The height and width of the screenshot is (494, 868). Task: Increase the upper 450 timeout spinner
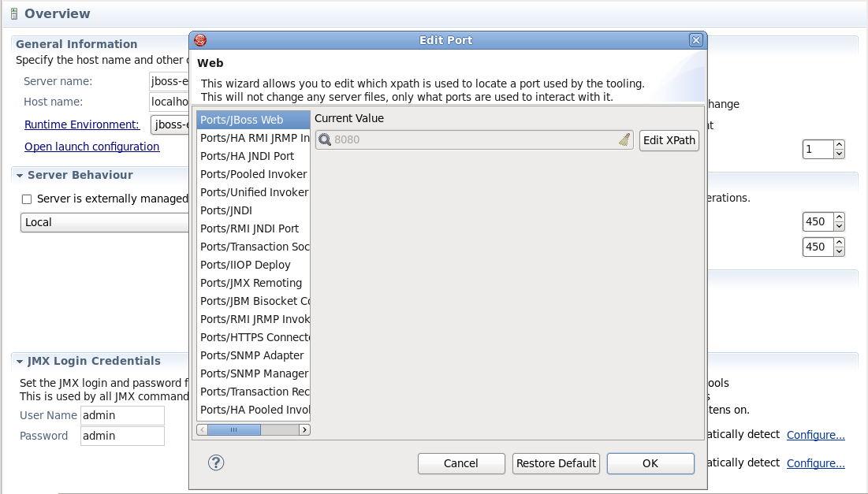(x=839, y=217)
